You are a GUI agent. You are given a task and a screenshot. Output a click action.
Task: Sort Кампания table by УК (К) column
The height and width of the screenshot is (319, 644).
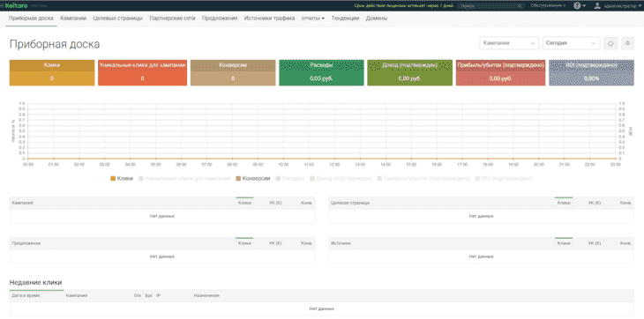click(275, 203)
